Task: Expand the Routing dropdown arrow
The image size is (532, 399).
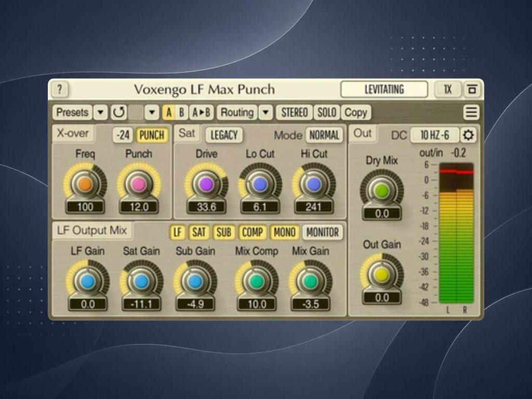Action: pos(265,112)
